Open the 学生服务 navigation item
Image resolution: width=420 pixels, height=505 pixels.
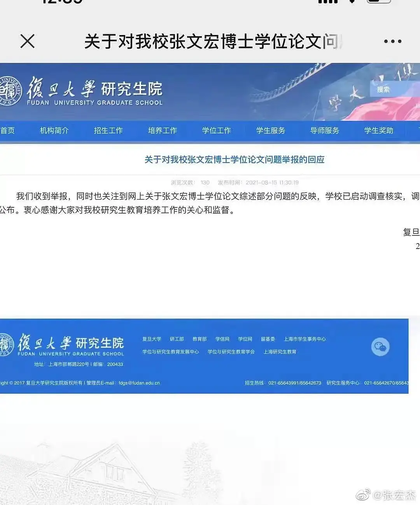click(270, 130)
